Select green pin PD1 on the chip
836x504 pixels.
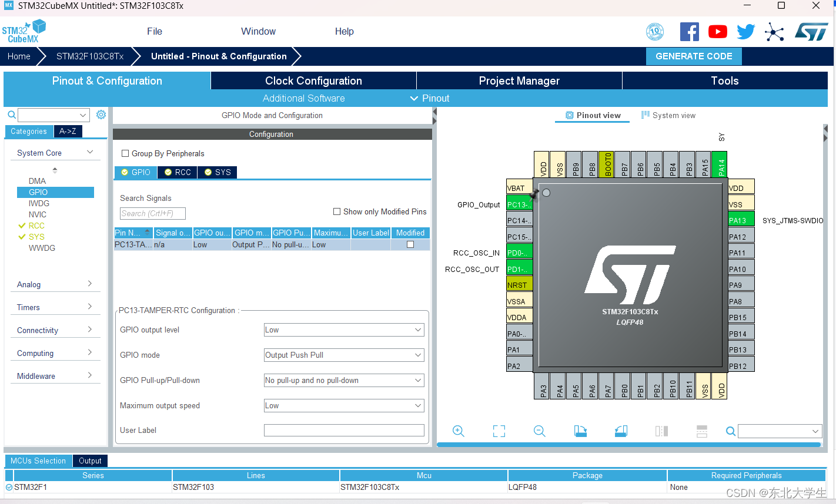coord(519,269)
